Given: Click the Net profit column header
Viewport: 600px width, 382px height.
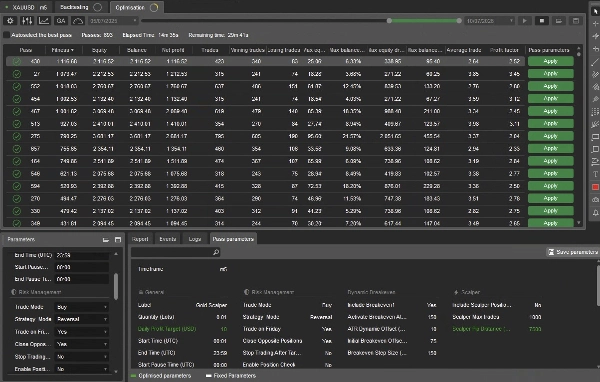Looking at the screenshot, I should (x=173, y=50).
